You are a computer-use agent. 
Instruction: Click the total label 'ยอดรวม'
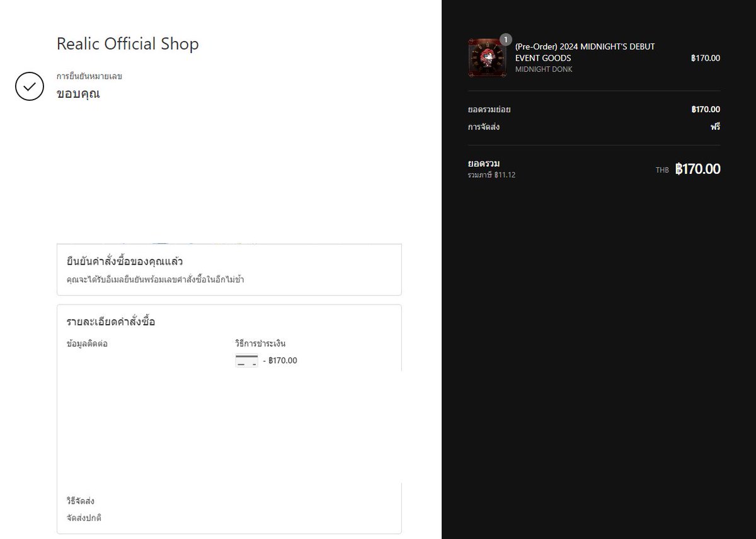[484, 164]
